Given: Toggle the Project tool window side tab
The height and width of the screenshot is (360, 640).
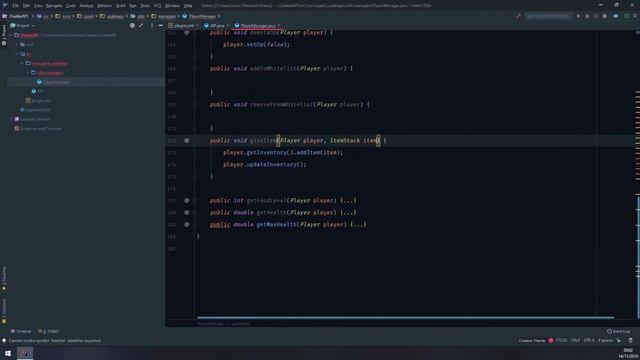Looking at the screenshot, I should point(4,34).
